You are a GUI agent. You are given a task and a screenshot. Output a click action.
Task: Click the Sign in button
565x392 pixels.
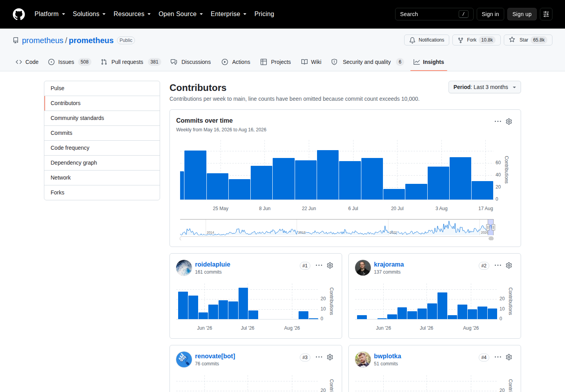490,14
